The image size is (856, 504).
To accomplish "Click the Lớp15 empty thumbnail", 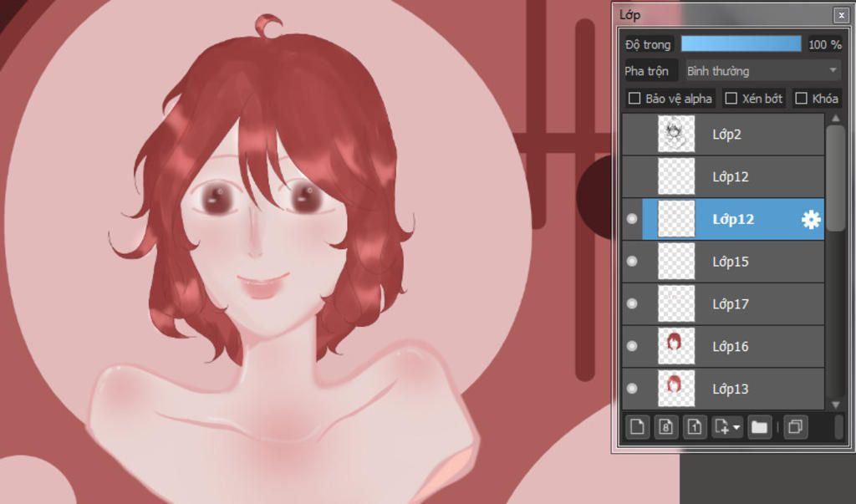I will pos(676,262).
